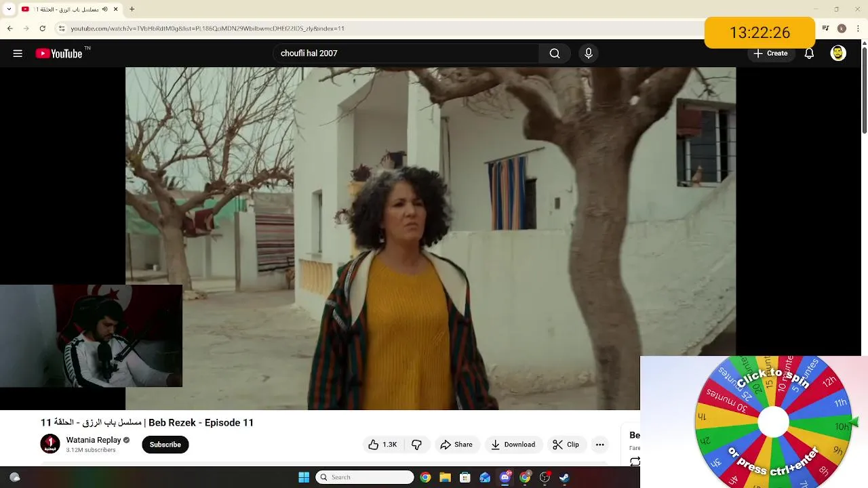
Task: Open File Explorer from the taskbar
Action: [445, 477]
